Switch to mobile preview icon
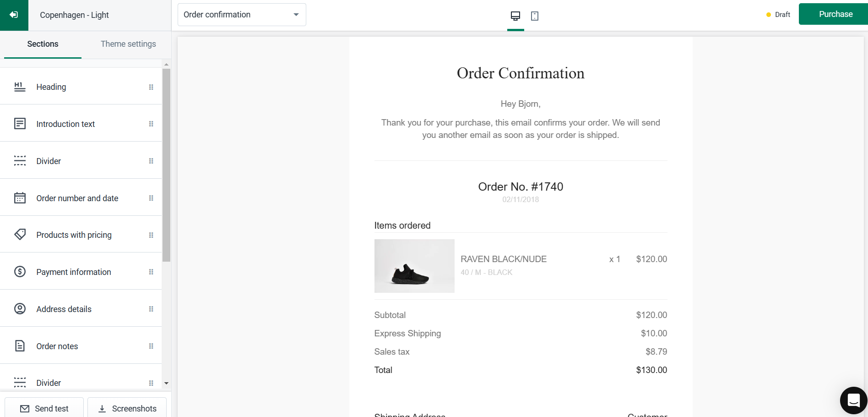The width and height of the screenshot is (868, 417). coord(535,16)
